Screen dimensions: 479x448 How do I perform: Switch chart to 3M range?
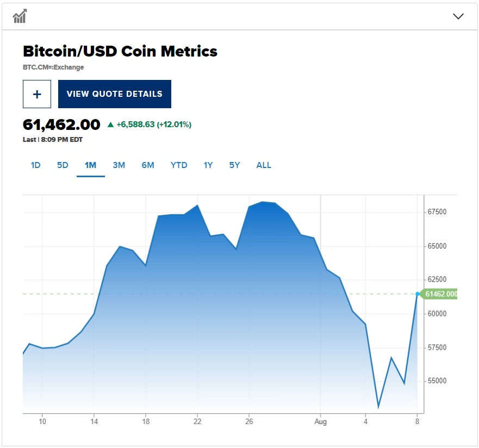(119, 165)
